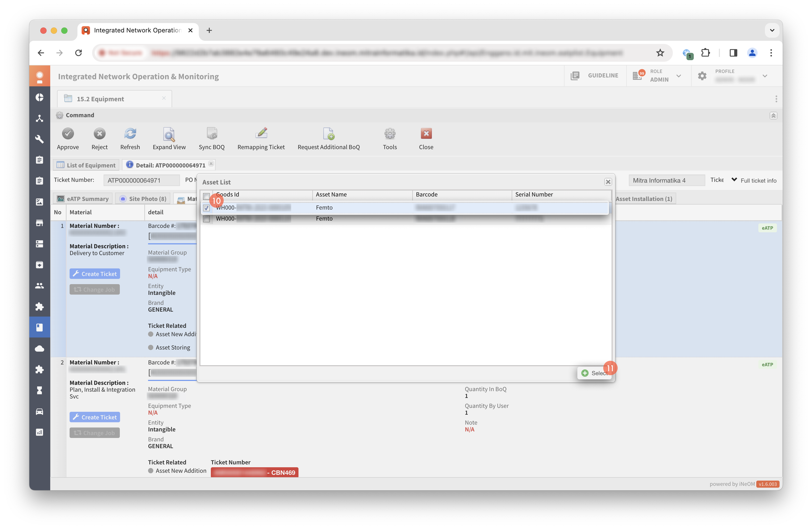Open the server storage sidebar icon
Screen dimensions: 812x529
(x=40, y=244)
